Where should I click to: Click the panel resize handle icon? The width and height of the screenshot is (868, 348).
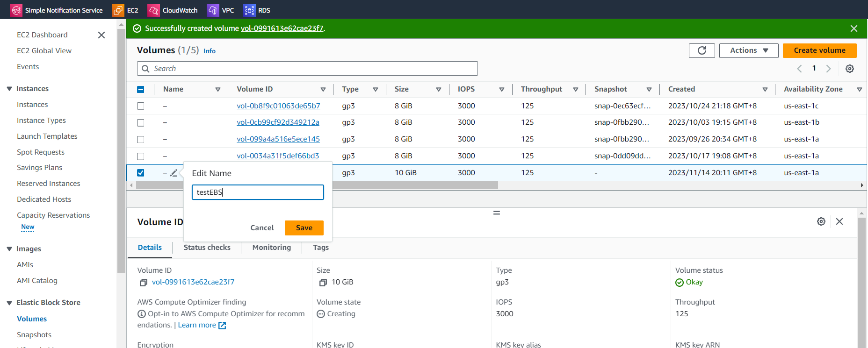click(x=497, y=213)
